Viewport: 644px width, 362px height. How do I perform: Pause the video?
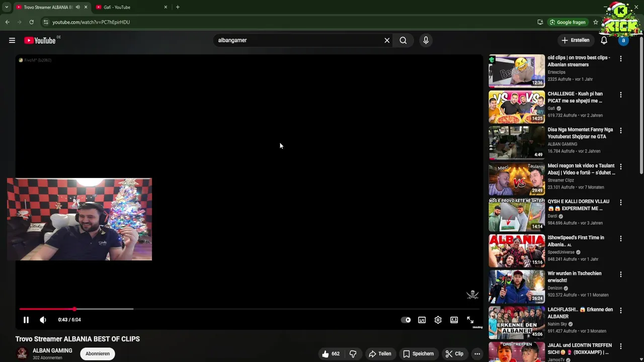click(26, 320)
